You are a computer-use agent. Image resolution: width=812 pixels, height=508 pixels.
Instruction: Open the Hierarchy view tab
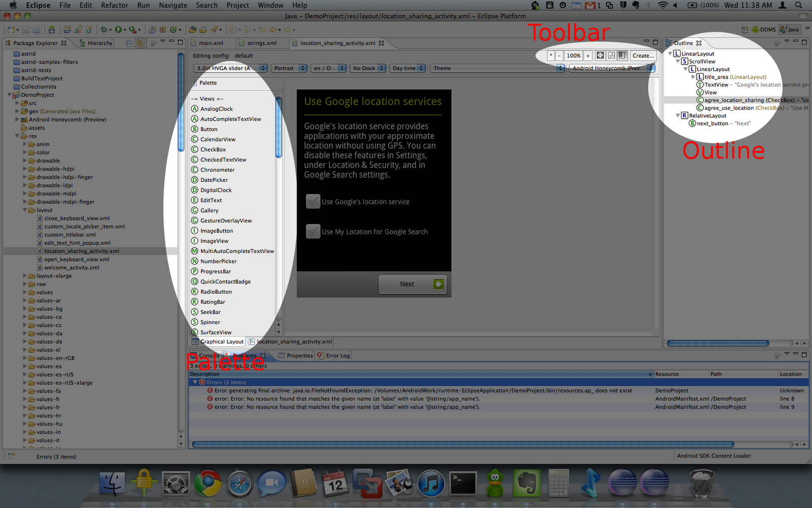(95, 43)
